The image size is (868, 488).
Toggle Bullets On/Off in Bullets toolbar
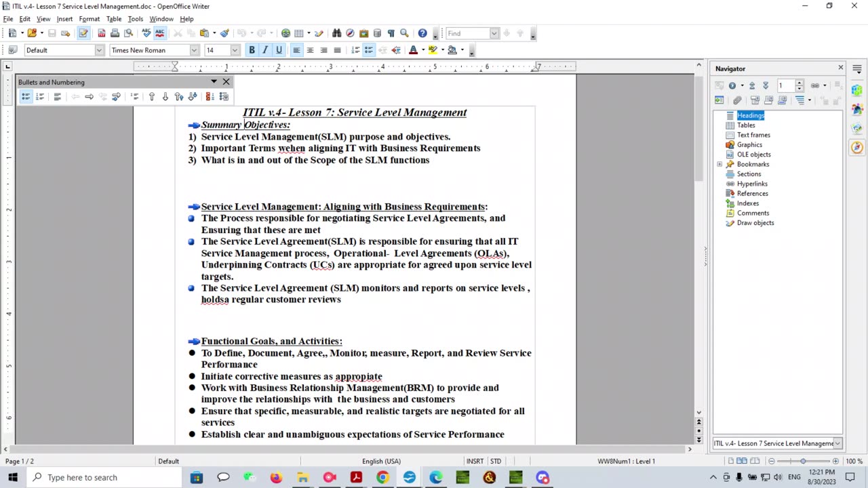coord(26,97)
